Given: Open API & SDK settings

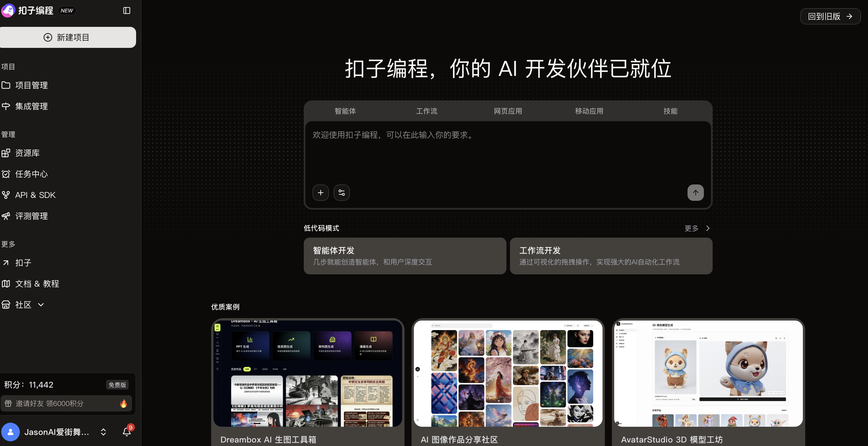Looking at the screenshot, I should 35,195.
